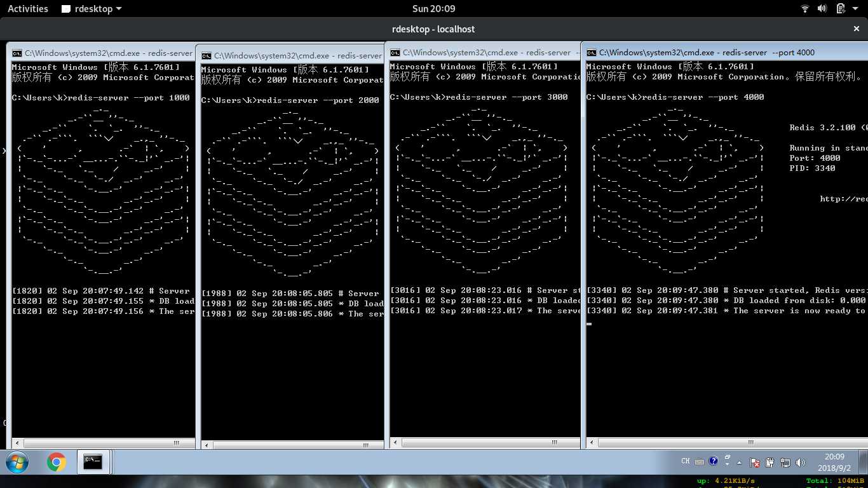Viewport: 868px width, 488px height.
Task: Focus the redis-server --port 4000 title bar
Action: tap(725, 52)
